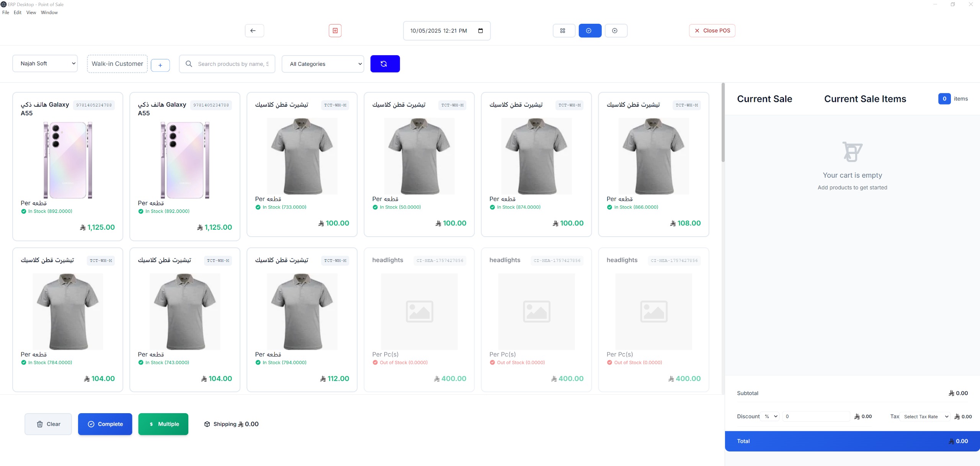Open the Select Tax Rate dropdown

pyautogui.click(x=926, y=417)
